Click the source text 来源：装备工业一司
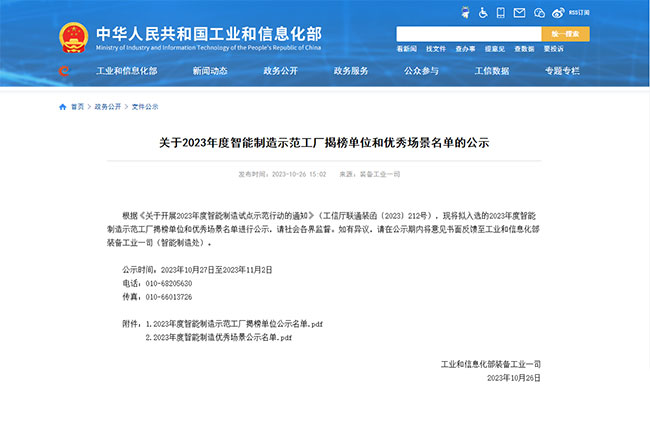The height and width of the screenshot is (423, 650). point(370,174)
